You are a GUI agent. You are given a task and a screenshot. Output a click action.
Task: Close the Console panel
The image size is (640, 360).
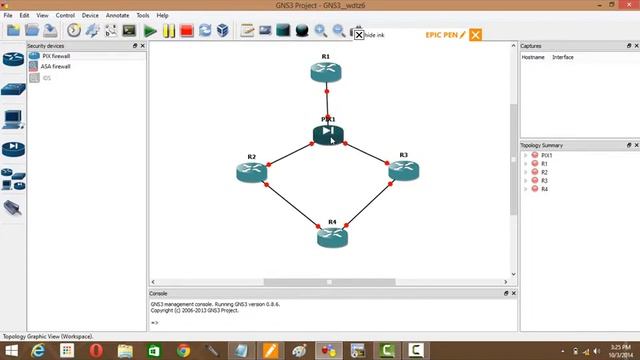[x=514, y=293]
